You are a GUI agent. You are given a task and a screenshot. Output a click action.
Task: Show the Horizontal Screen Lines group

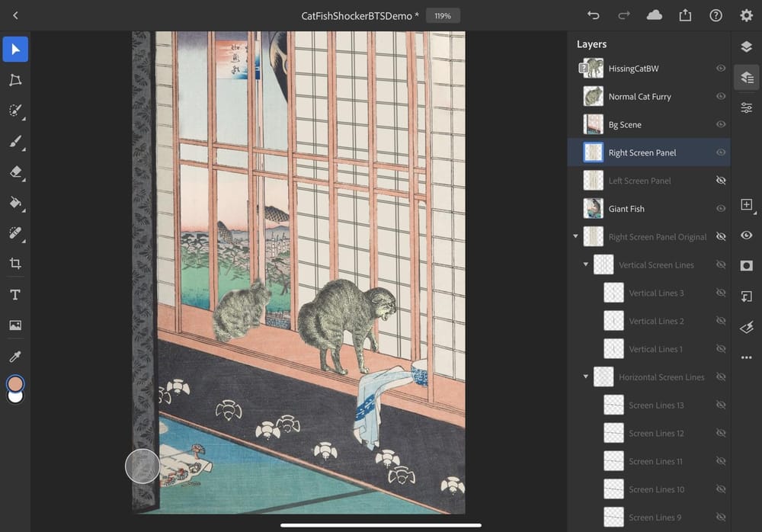coord(721,377)
